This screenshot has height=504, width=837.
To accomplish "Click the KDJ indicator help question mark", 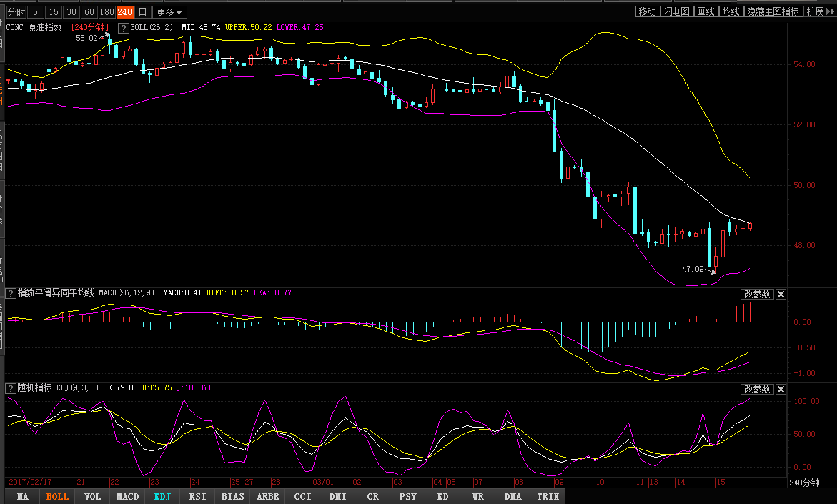I will click(11, 388).
